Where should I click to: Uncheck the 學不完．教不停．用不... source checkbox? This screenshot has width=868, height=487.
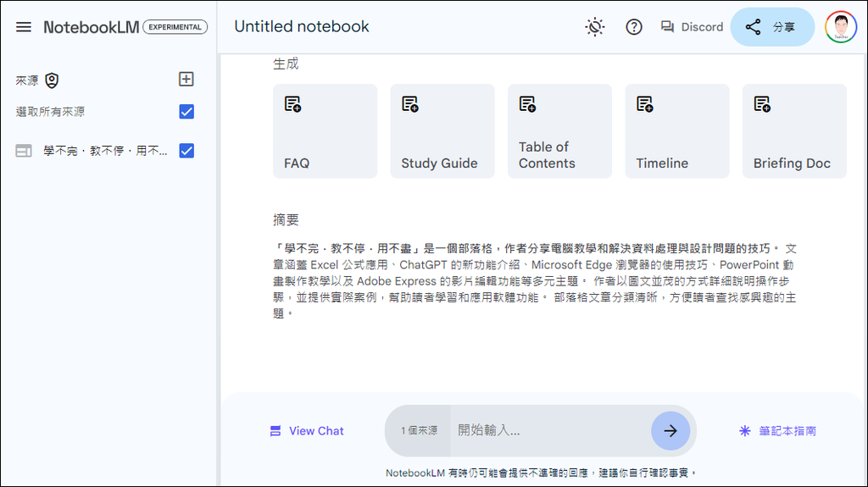[x=186, y=151]
